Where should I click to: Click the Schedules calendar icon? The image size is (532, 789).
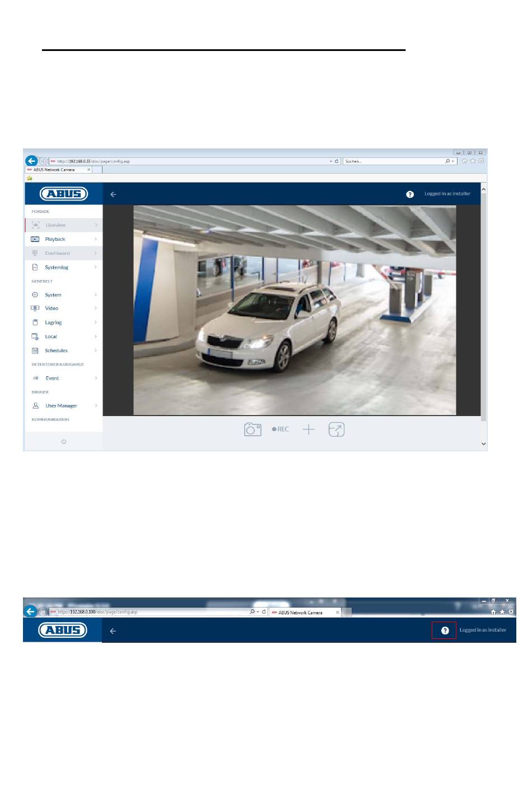coord(35,351)
